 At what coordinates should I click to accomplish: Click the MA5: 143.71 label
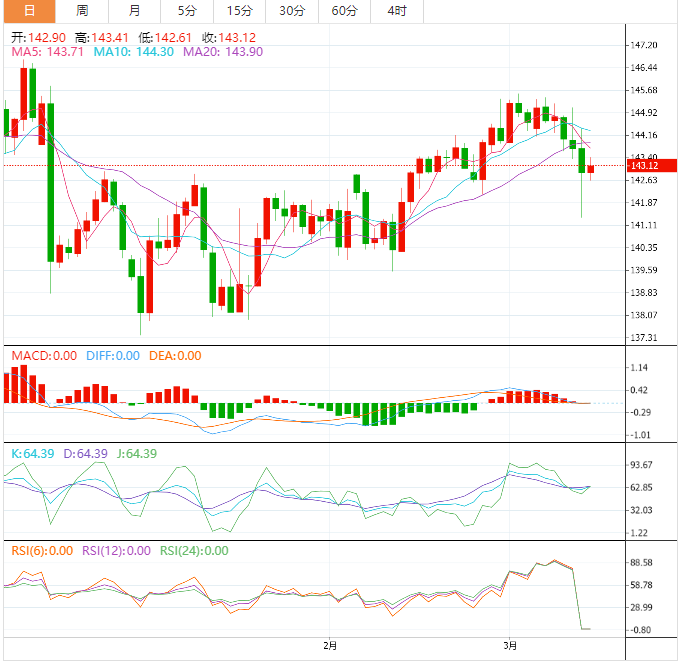click(47, 52)
